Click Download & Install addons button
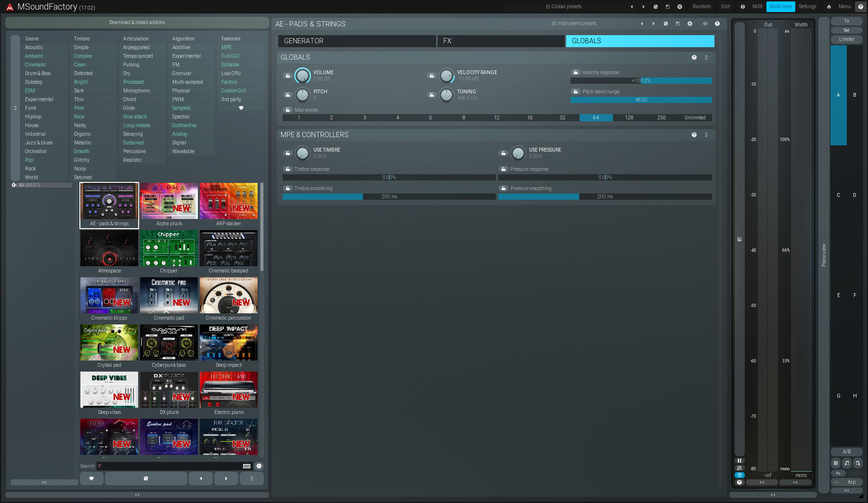 coord(137,23)
